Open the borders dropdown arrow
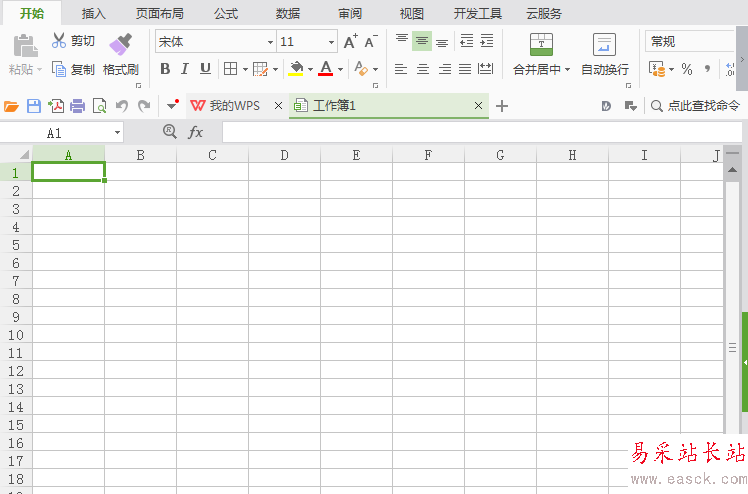Viewport: 748px width, 494px height. 245,70
